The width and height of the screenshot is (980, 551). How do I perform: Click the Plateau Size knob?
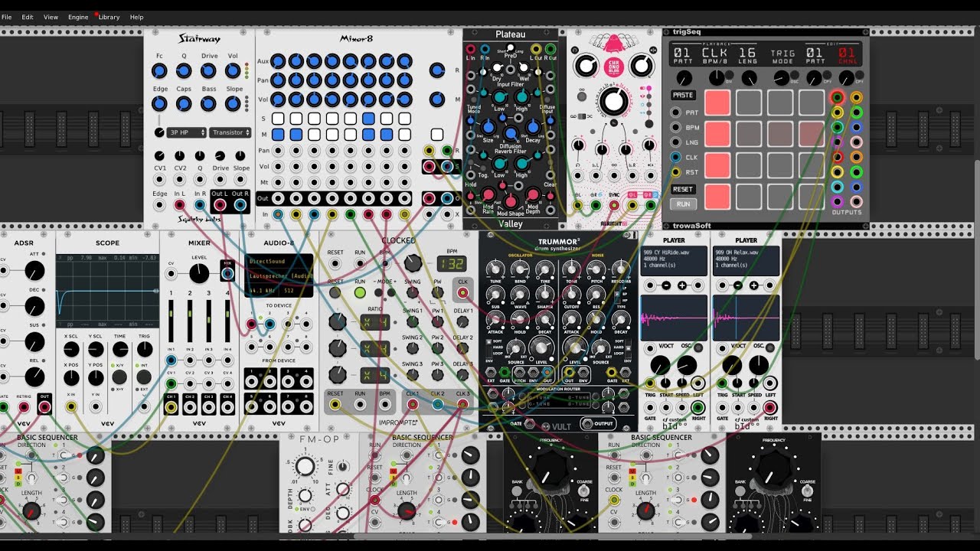coord(487,127)
